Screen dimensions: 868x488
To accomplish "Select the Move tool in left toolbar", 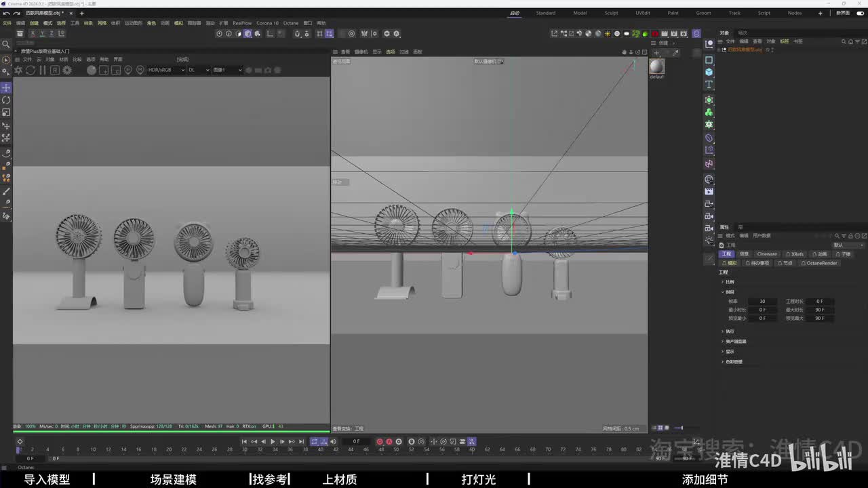I will 6,88.
